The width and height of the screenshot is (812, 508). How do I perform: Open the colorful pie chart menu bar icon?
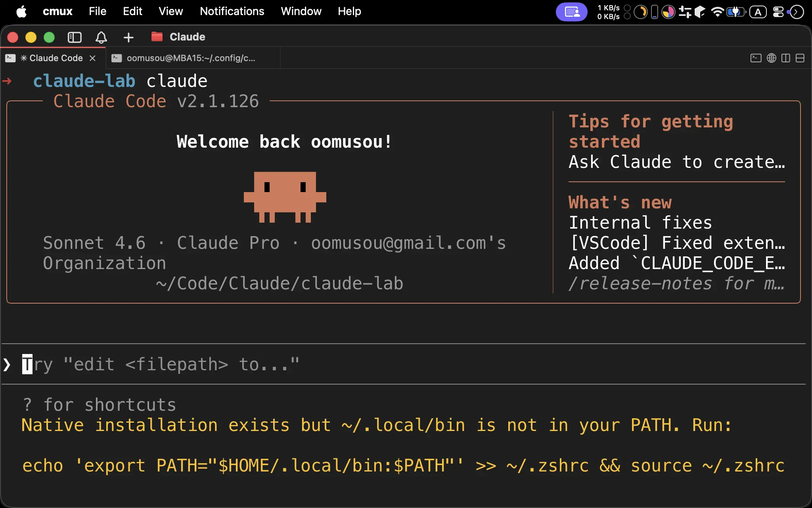tap(668, 12)
